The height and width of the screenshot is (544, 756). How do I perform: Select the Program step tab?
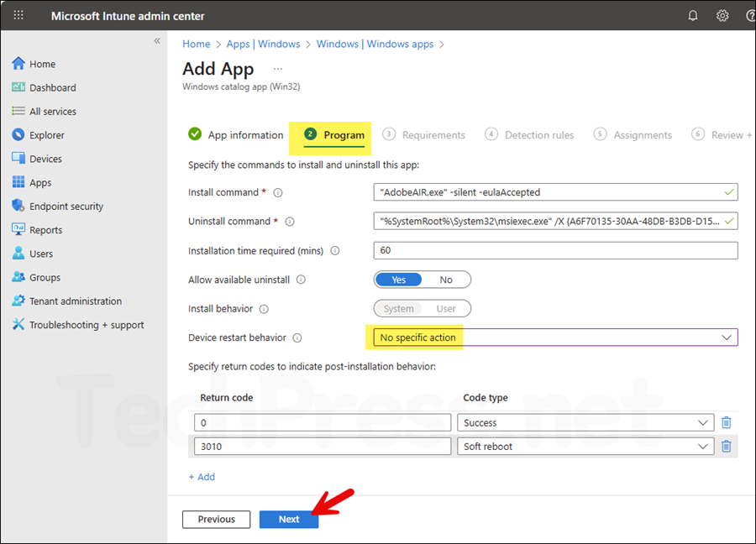334,135
